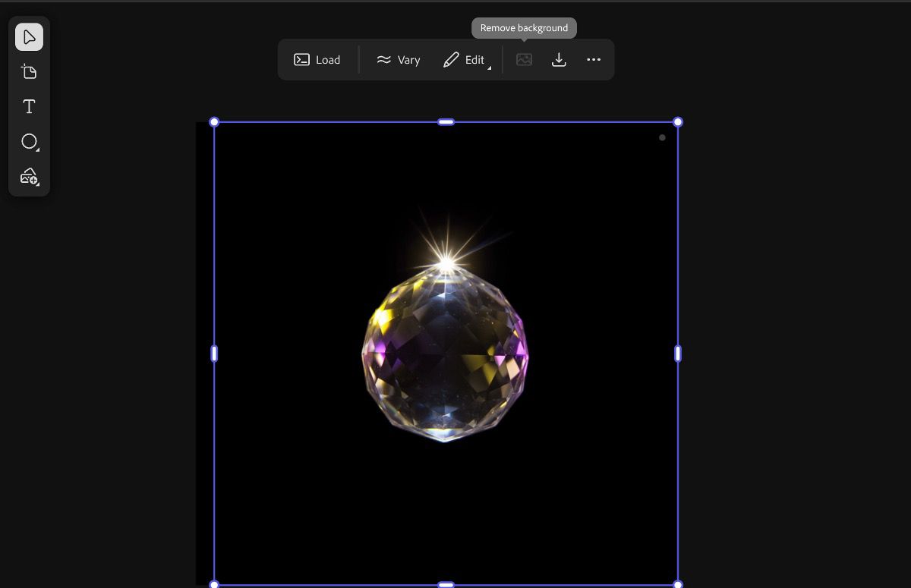The width and height of the screenshot is (911, 588).
Task: Activate the Text tool
Action: [x=29, y=107]
